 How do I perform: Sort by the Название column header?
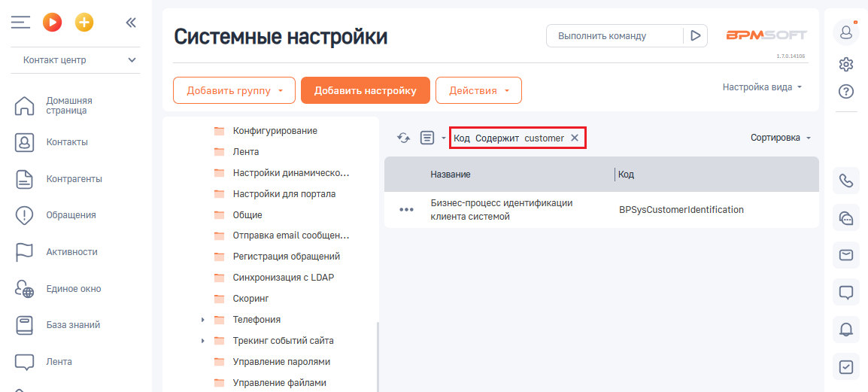click(450, 175)
